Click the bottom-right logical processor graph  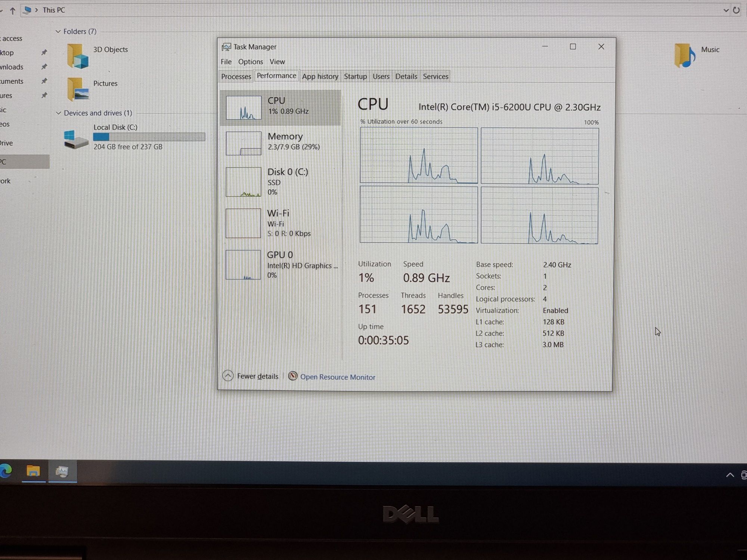point(539,215)
